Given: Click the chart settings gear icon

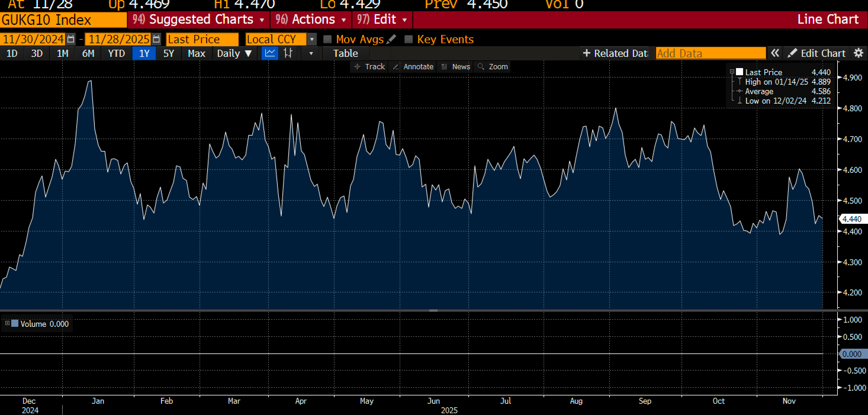Looking at the screenshot, I should pyautogui.click(x=859, y=53).
